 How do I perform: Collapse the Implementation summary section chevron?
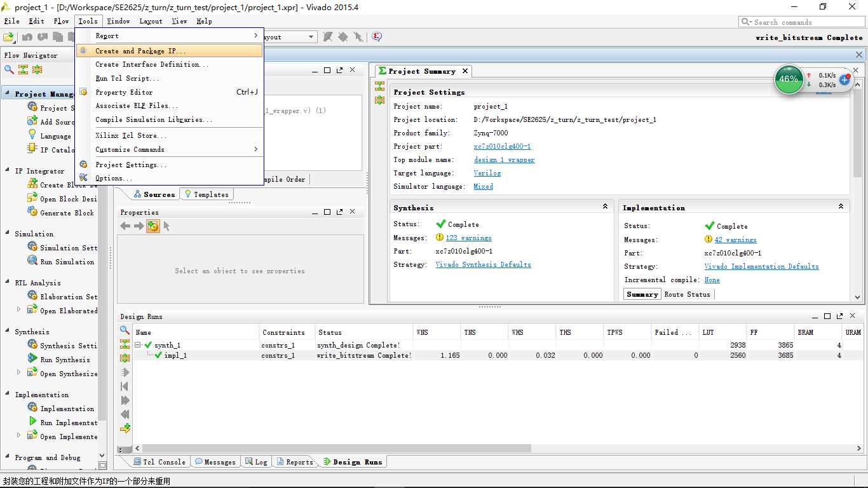841,207
